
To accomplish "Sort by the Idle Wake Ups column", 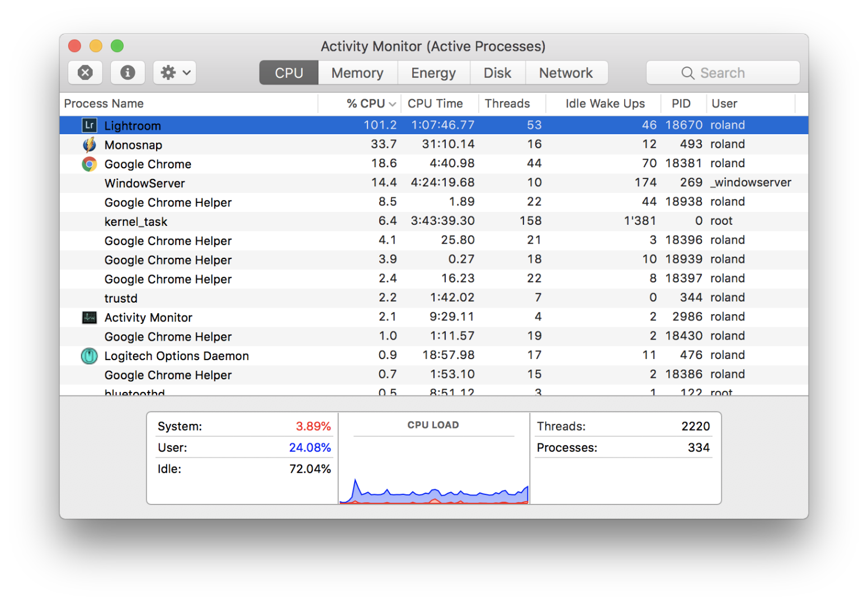I will click(605, 103).
